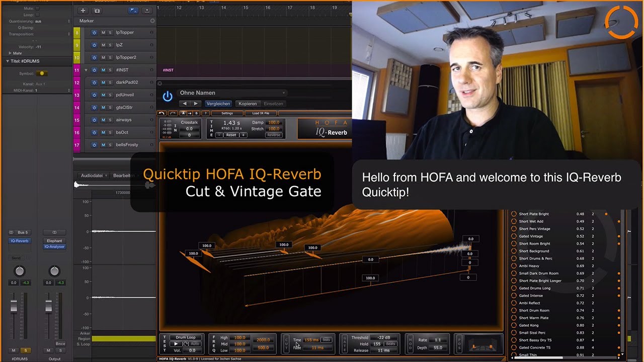The height and width of the screenshot is (362, 644).
Task: Go to next preset with right arrow
Action: tap(196, 104)
